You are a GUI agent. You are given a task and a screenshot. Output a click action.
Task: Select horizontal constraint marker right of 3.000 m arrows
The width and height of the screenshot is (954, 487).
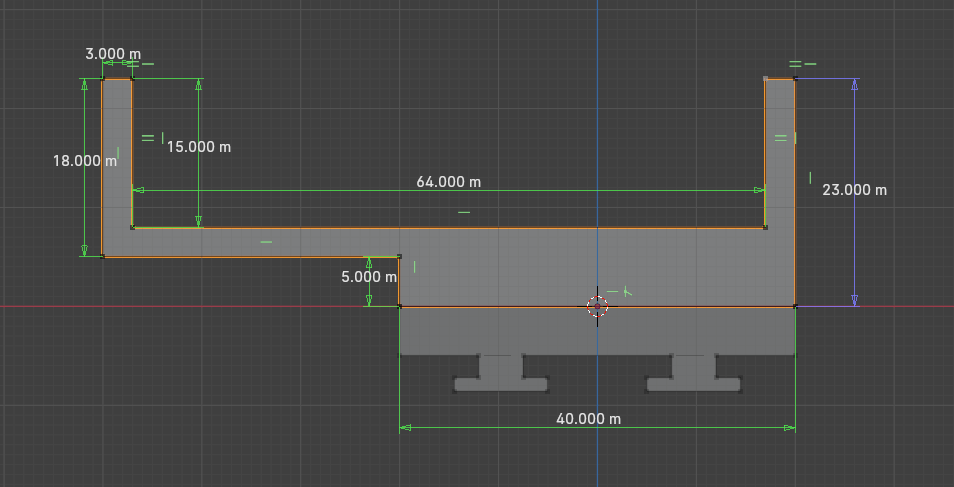[x=147, y=64]
